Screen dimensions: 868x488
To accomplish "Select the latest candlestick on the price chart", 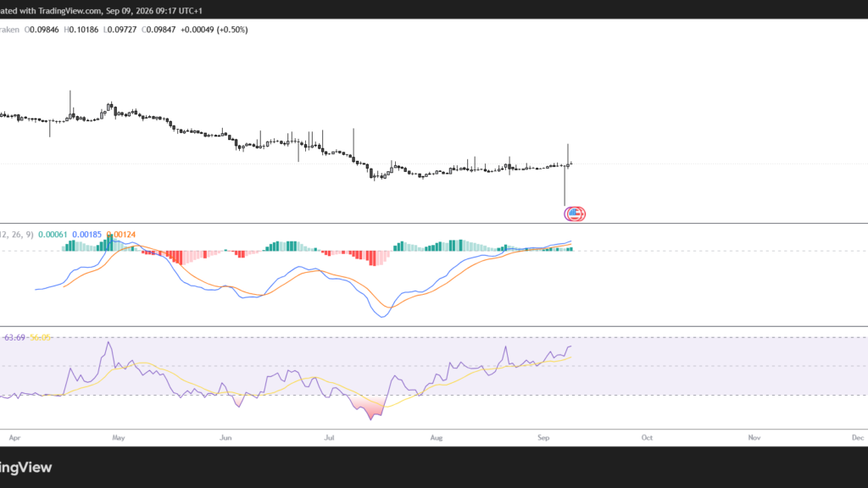I will click(x=570, y=164).
